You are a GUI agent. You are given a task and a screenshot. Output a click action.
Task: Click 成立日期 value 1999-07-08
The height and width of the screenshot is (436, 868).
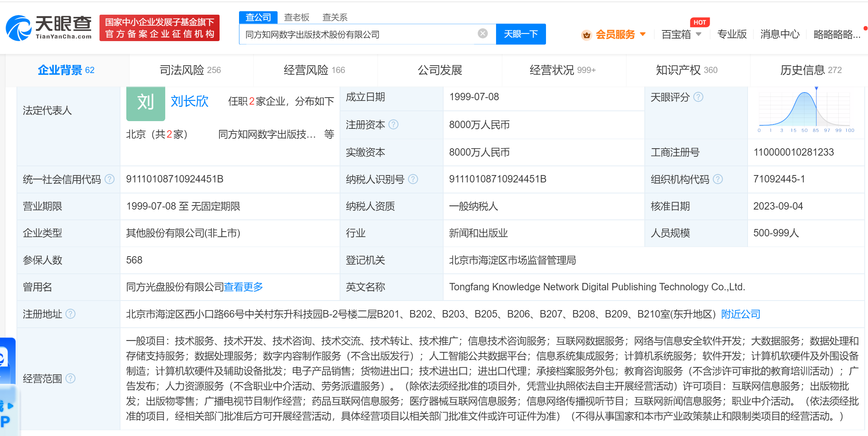474,97
